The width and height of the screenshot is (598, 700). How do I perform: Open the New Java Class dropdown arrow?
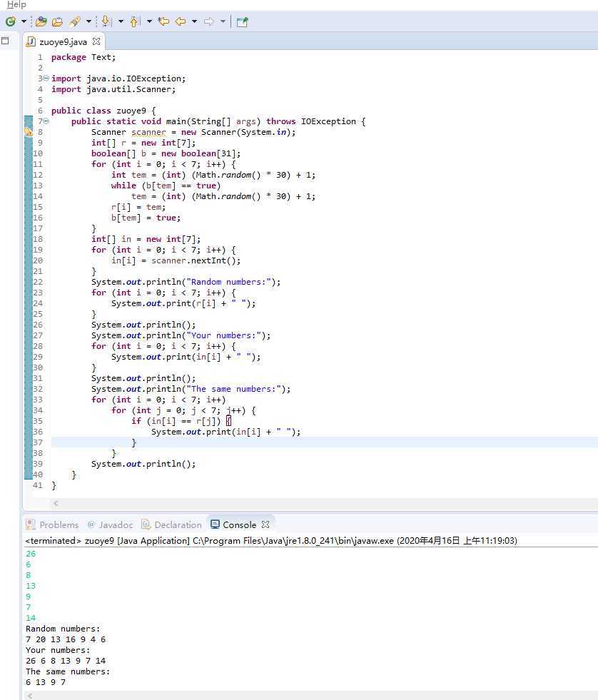(x=24, y=21)
